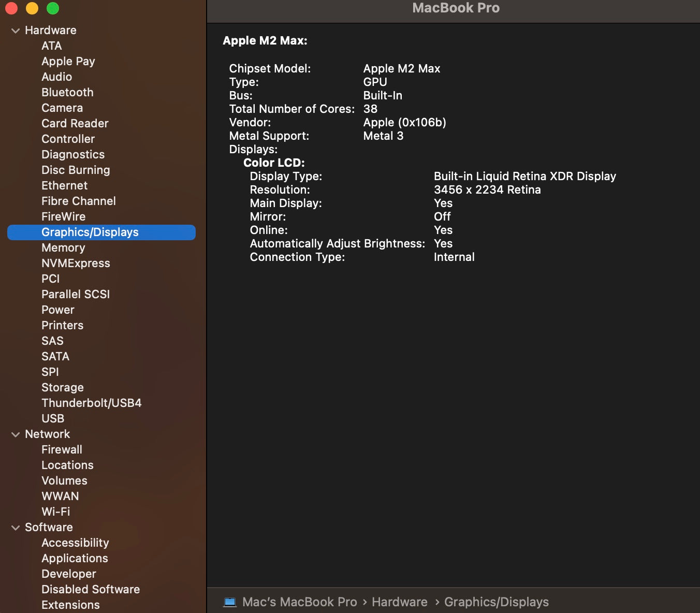Collapse the Hardware section chevron
This screenshot has height=613, width=700.
click(16, 31)
